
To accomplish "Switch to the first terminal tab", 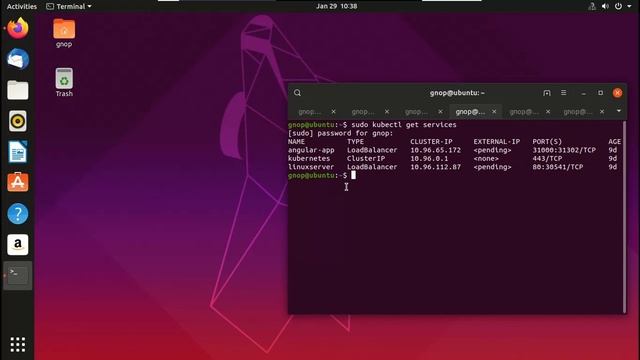I will click(310, 111).
